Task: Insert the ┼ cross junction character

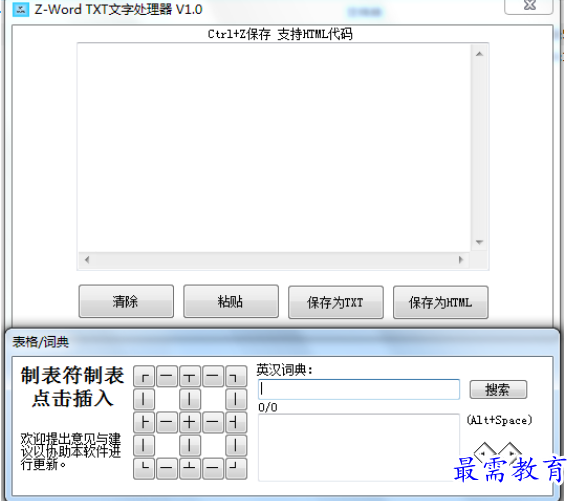Action: [x=190, y=423]
